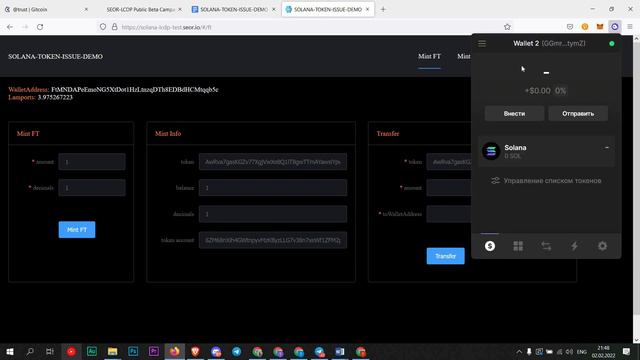
Task: Click the Phantom extension toolbar icon
Action: [x=614, y=27]
